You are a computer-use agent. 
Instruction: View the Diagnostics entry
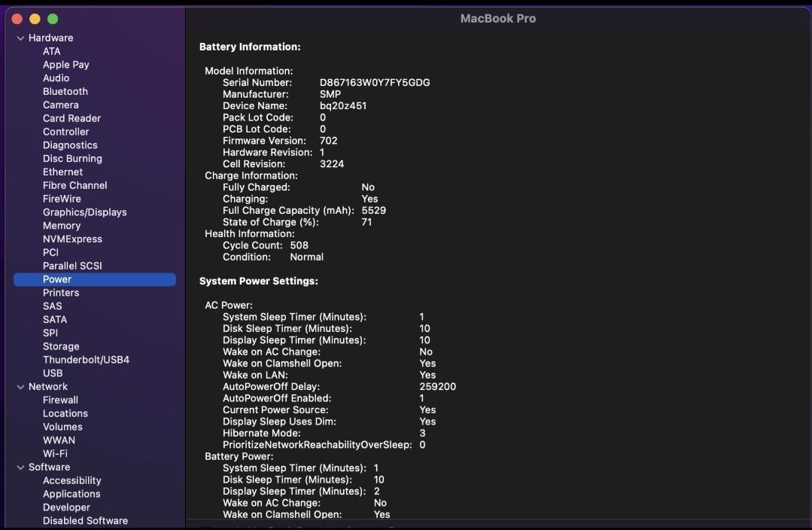coord(70,145)
